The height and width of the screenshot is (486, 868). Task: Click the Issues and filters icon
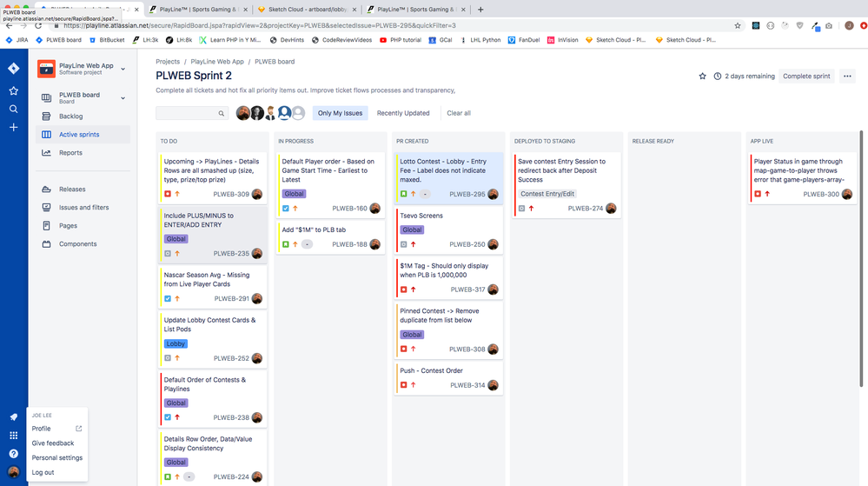click(47, 207)
